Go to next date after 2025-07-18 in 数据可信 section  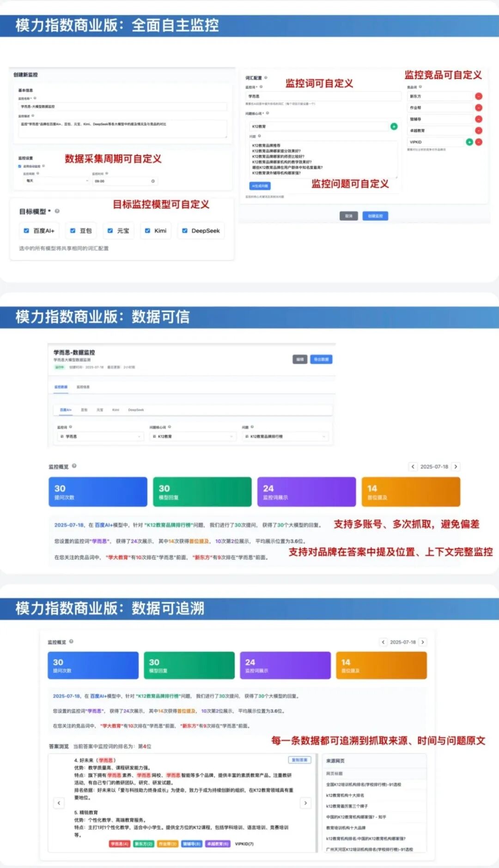point(456,467)
